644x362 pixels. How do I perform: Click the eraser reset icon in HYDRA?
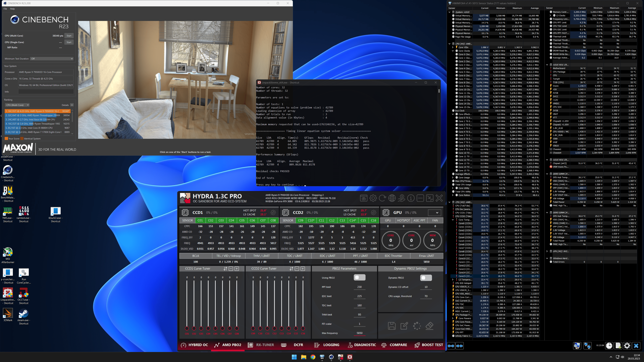click(429, 326)
